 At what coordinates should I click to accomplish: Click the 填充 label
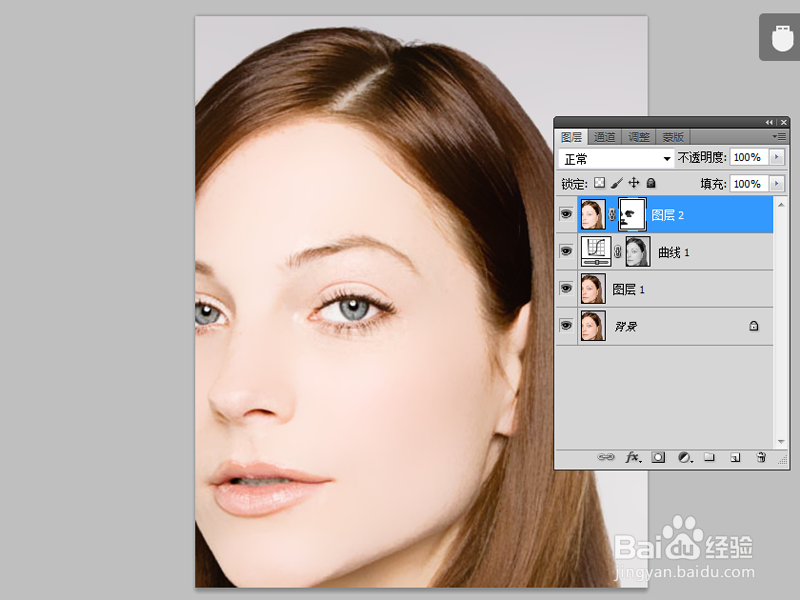(713, 184)
